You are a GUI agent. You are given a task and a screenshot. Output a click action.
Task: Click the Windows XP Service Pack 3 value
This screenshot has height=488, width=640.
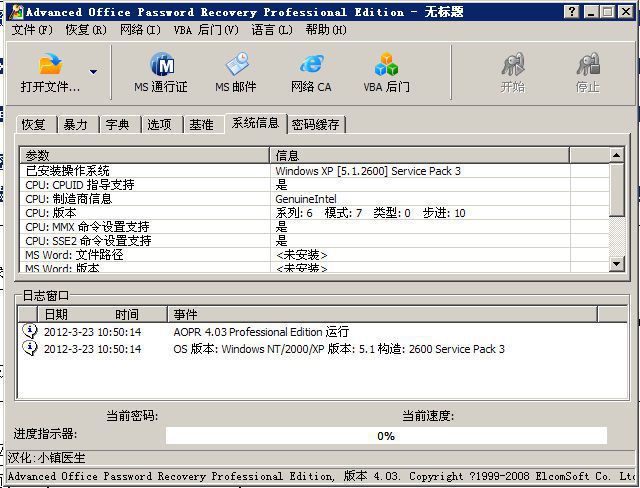point(368,171)
